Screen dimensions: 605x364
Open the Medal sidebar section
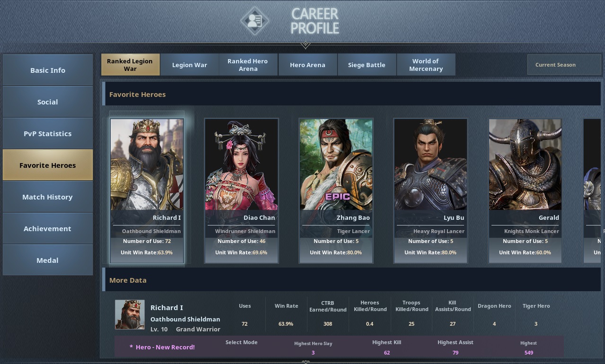48,260
